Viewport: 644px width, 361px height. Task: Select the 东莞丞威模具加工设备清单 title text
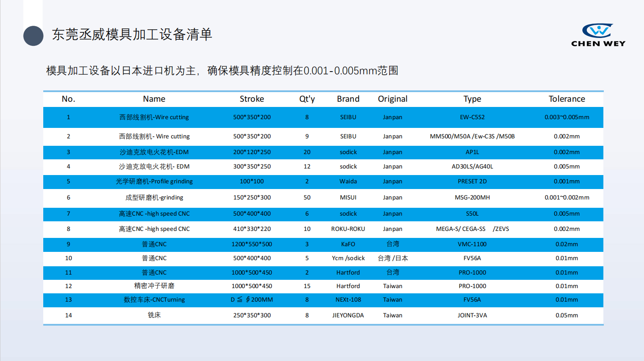[132, 34]
